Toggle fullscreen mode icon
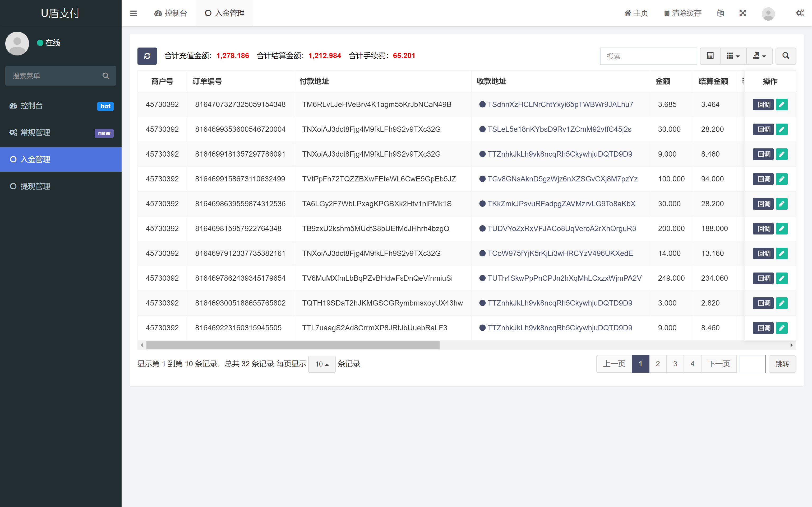The image size is (812, 507). [742, 13]
